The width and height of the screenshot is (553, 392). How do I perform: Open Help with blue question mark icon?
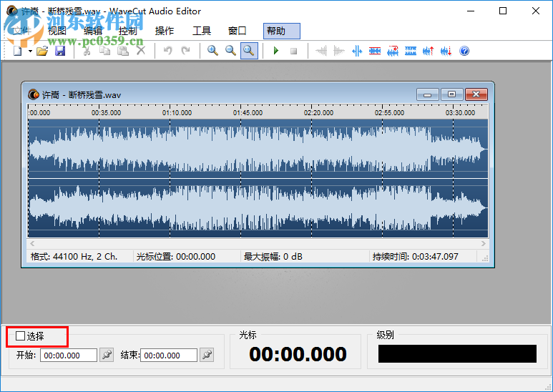[464, 51]
